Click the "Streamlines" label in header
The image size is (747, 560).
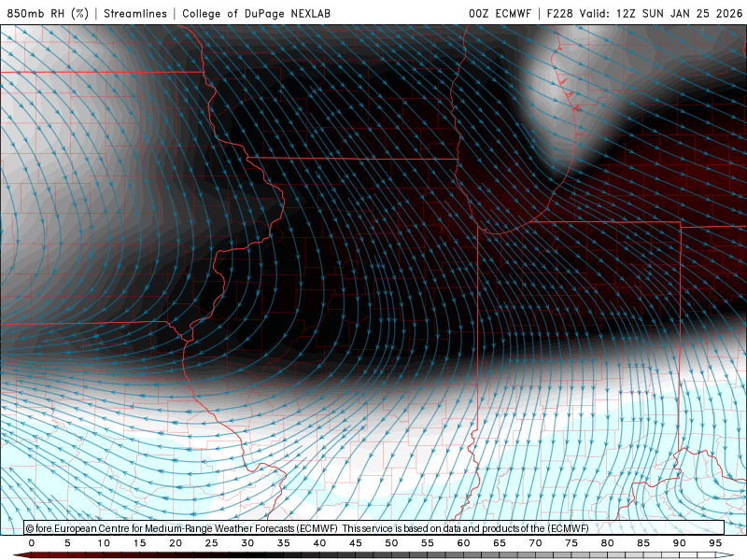[135, 13]
